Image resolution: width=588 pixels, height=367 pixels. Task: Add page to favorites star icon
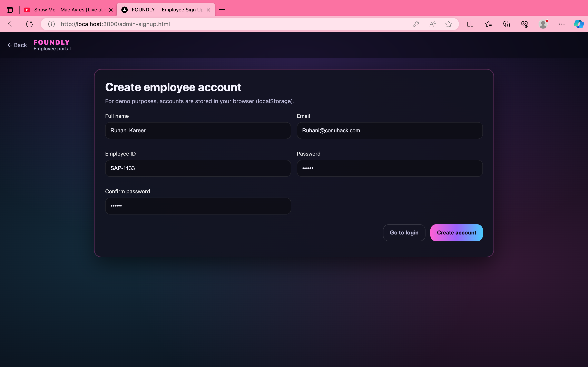click(449, 24)
